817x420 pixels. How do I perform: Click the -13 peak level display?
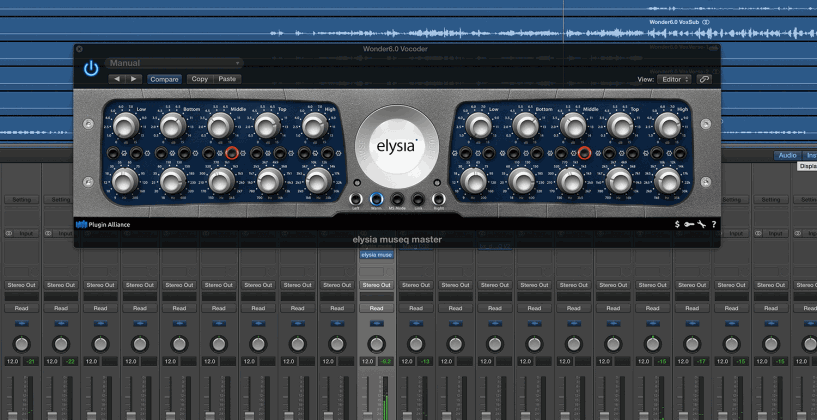425,362
